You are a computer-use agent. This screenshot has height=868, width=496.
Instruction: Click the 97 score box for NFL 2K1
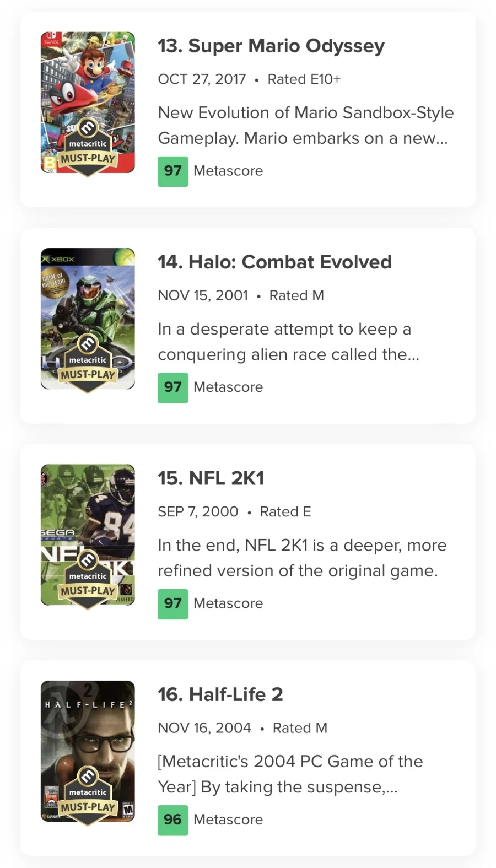pyautogui.click(x=172, y=603)
